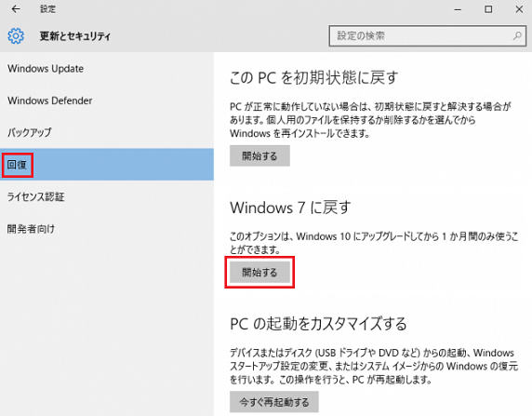This screenshot has height=416, width=532.
Task: Open the Windows Defender section
Action: pos(107,101)
